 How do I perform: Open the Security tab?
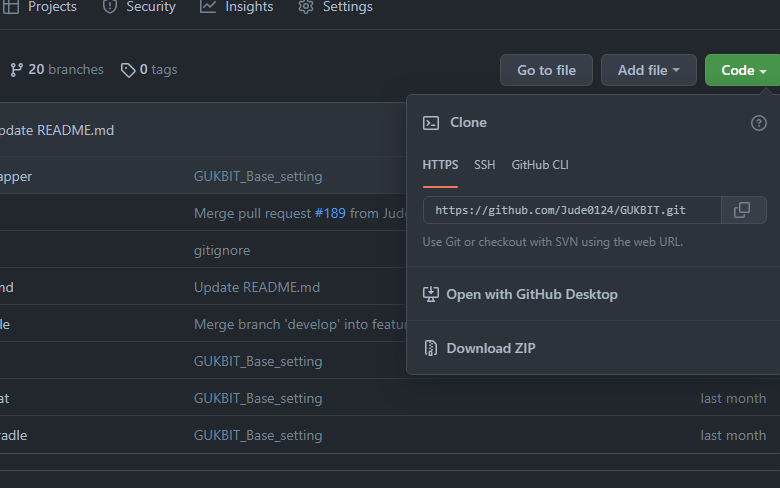[x=139, y=7]
